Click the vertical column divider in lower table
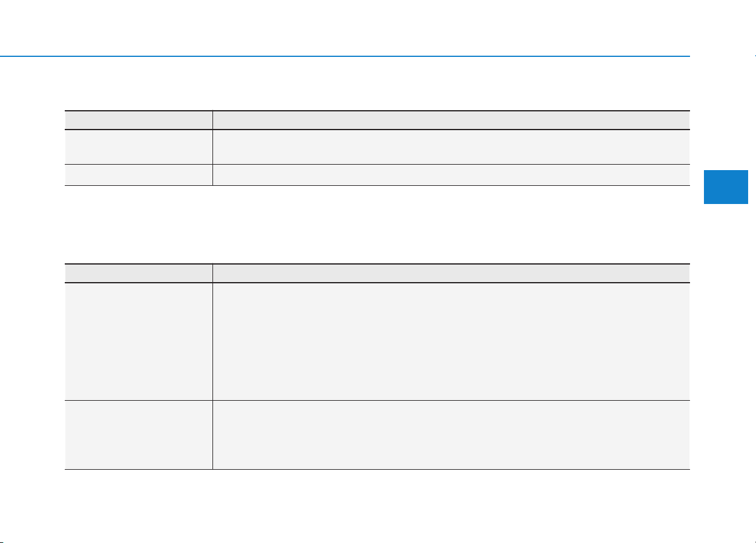Image resolution: width=756 pixels, height=543 pixels. pyautogui.click(x=212, y=366)
